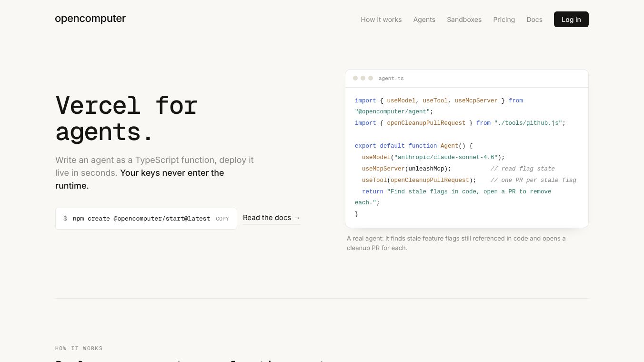The width and height of the screenshot is (644, 362).
Task: Open the Docs nav link
Action: click(x=534, y=20)
